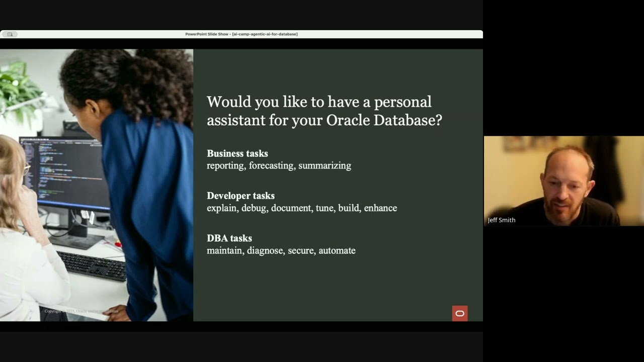Click the 'DBA tasks' heading

(x=229, y=238)
